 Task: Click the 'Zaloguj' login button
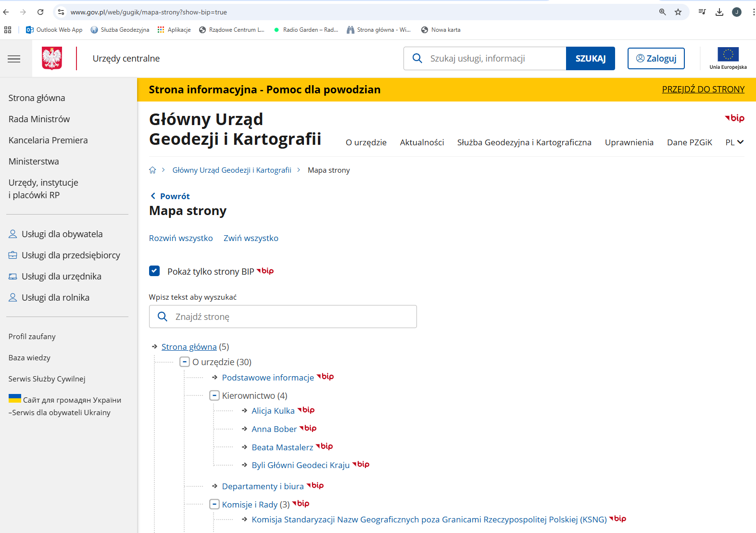[656, 59]
